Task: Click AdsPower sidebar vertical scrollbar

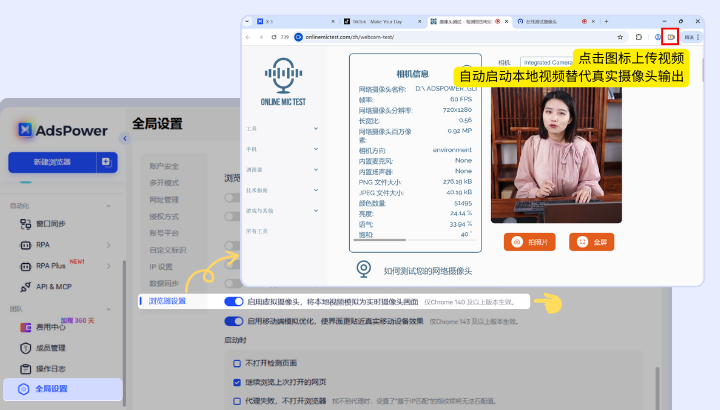Action: (x=124, y=333)
